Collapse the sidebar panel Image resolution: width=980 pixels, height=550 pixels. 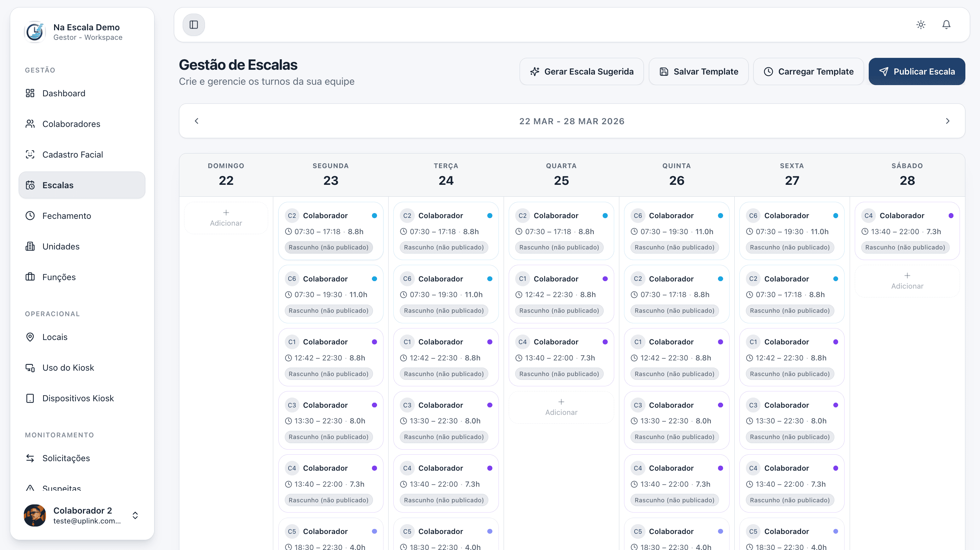[193, 25]
